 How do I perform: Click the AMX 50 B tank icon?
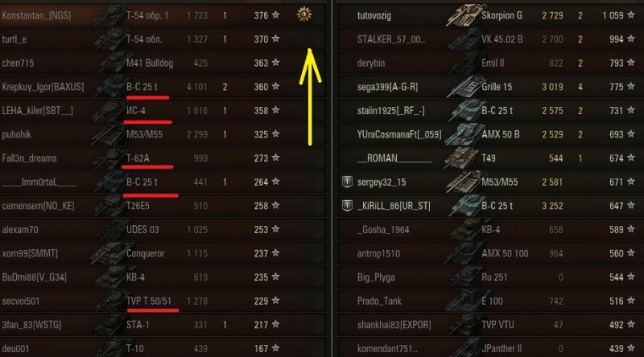coord(464,134)
